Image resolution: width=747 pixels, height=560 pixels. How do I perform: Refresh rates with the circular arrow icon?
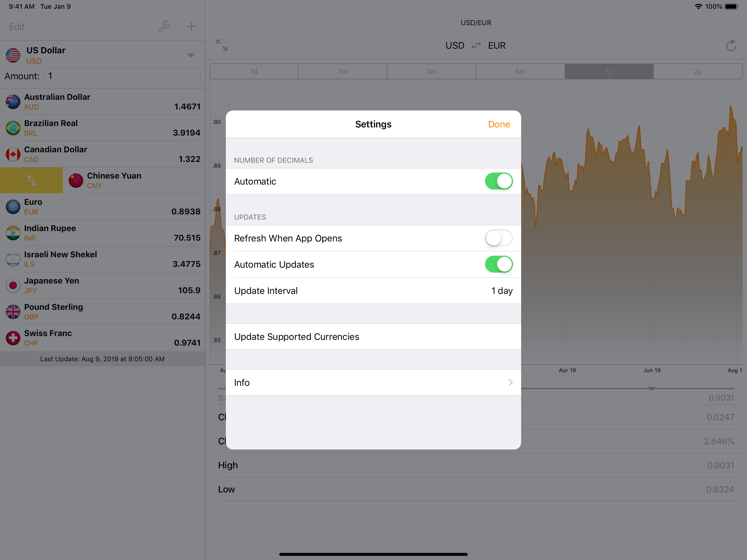click(x=731, y=45)
